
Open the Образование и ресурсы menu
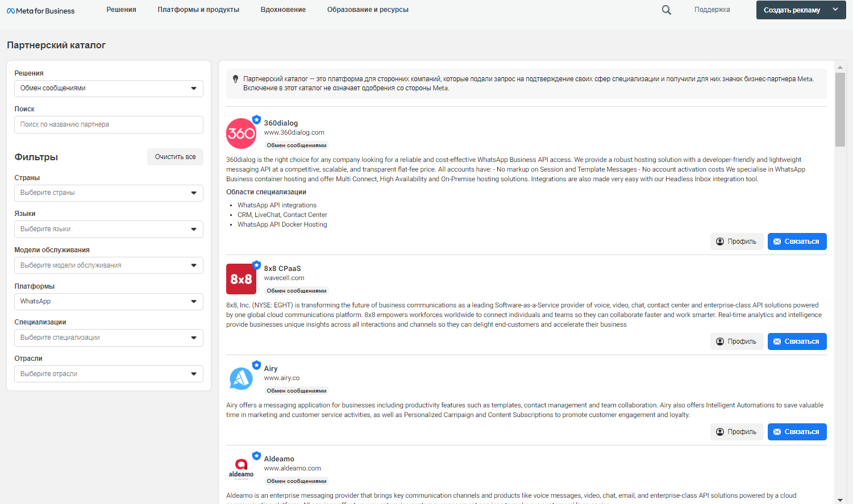367,10
